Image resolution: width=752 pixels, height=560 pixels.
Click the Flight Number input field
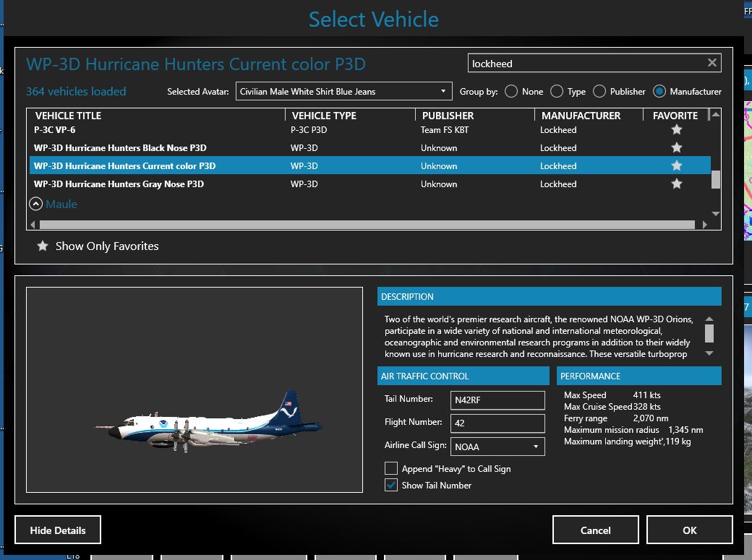point(497,423)
